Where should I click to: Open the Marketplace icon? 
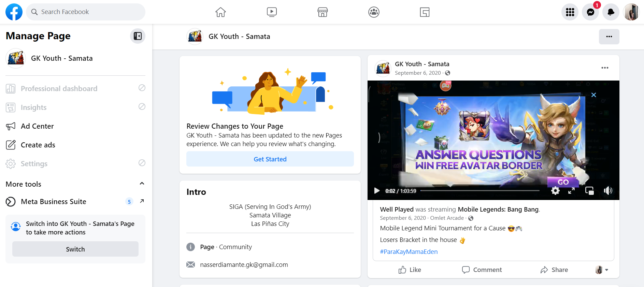pyautogui.click(x=323, y=12)
